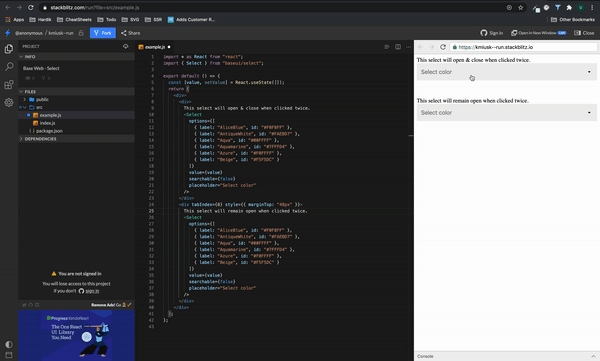Open the second Select color dropdown
The width and height of the screenshot is (600, 361).
click(507, 113)
